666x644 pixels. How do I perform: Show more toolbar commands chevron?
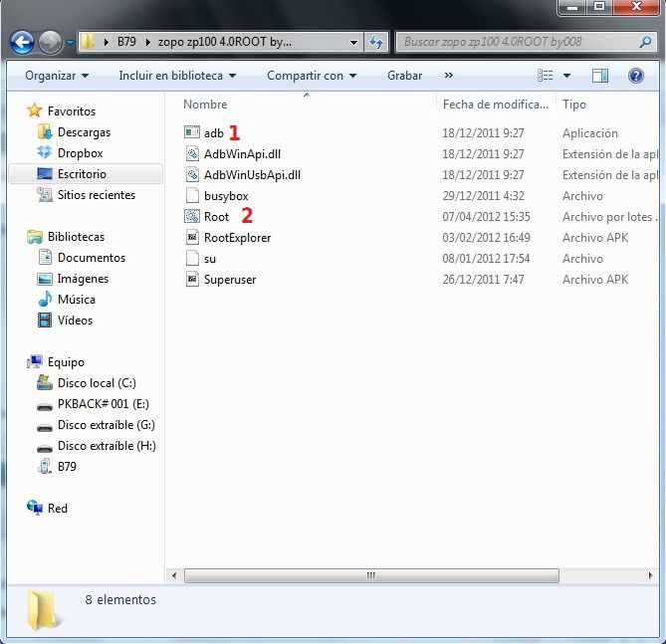(449, 76)
